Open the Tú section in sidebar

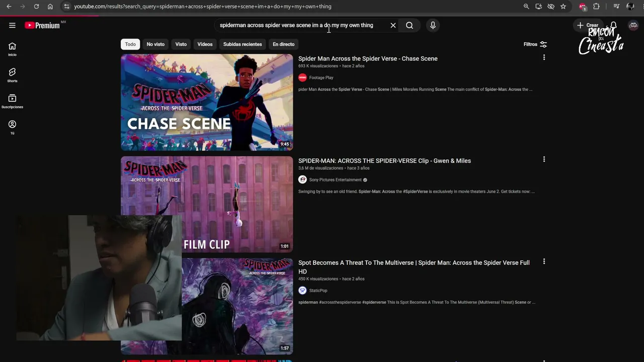[12, 128]
